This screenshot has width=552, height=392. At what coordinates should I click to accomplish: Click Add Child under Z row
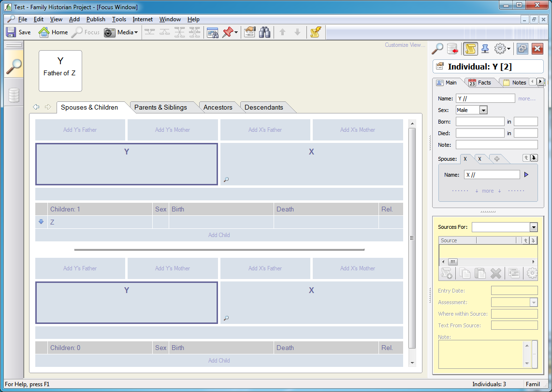[x=219, y=235]
